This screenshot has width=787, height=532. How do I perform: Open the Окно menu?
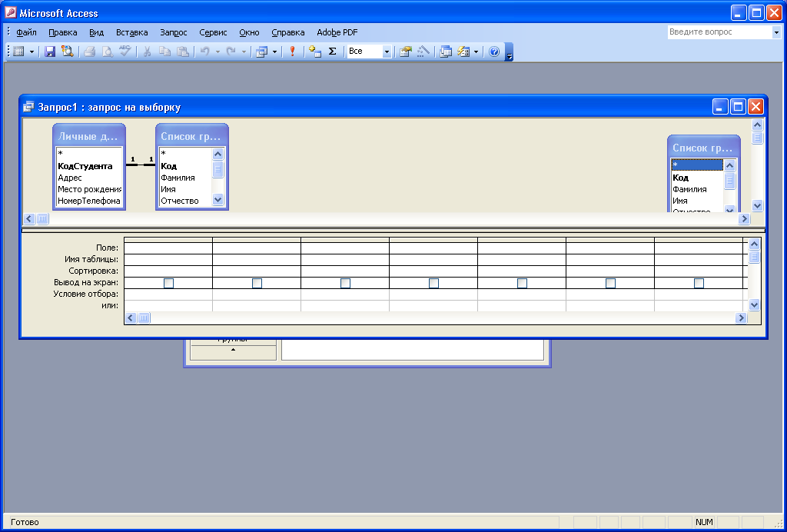(249, 32)
